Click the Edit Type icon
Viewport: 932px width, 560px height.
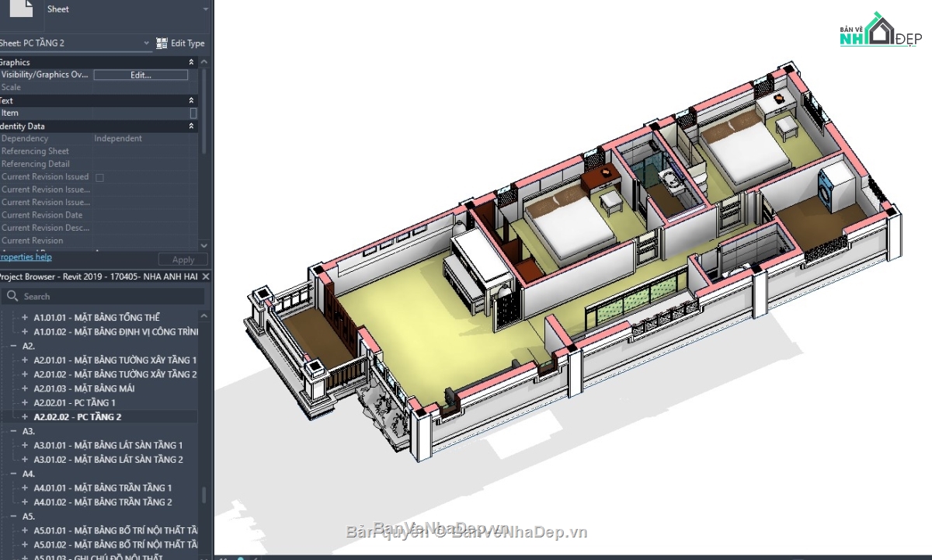(x=162, y=43)
